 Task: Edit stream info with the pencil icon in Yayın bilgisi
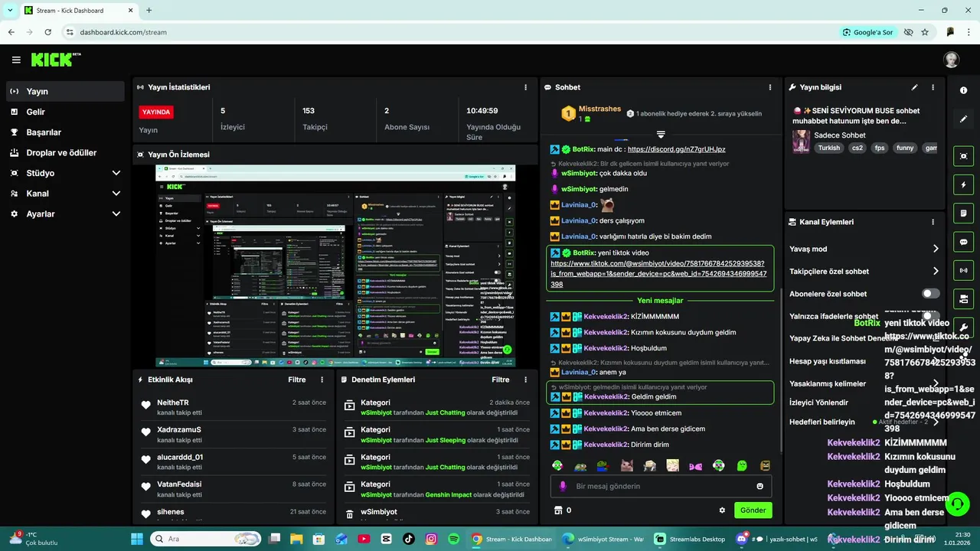pyautogui.click(x=914, y=87)
